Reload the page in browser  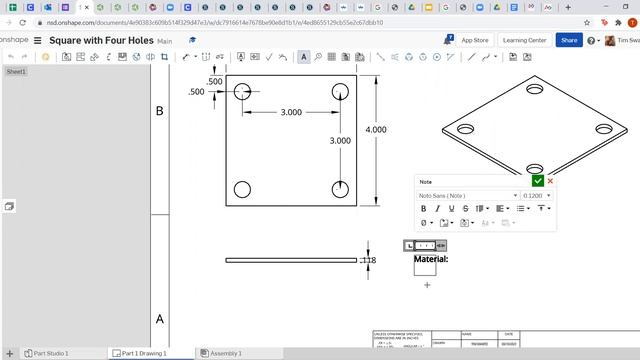coord(23,23)
